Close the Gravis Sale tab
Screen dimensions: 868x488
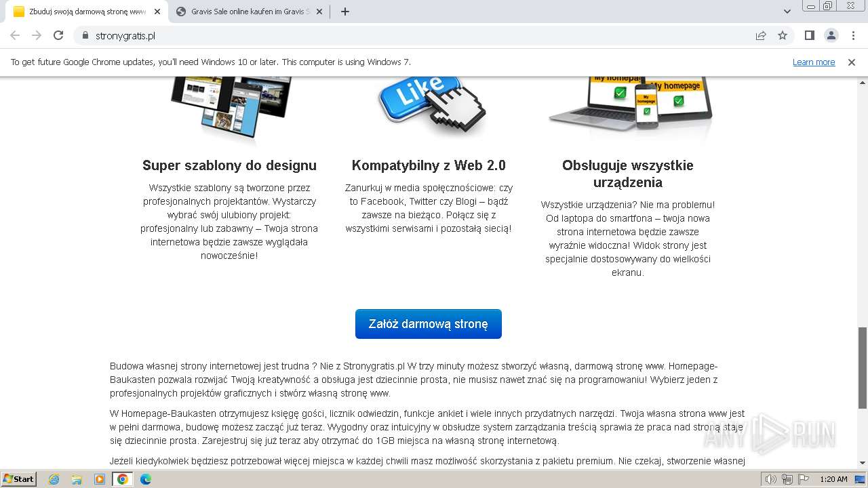[x=319, y=12]
